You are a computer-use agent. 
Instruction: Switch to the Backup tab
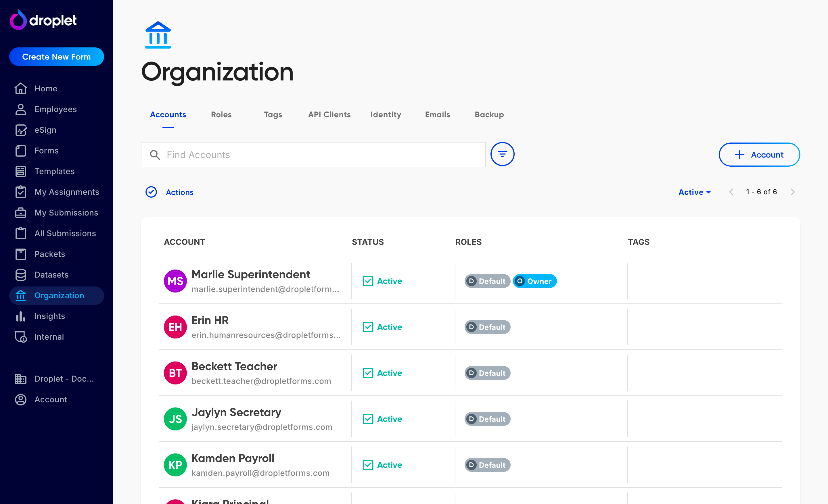click(489, 114)
